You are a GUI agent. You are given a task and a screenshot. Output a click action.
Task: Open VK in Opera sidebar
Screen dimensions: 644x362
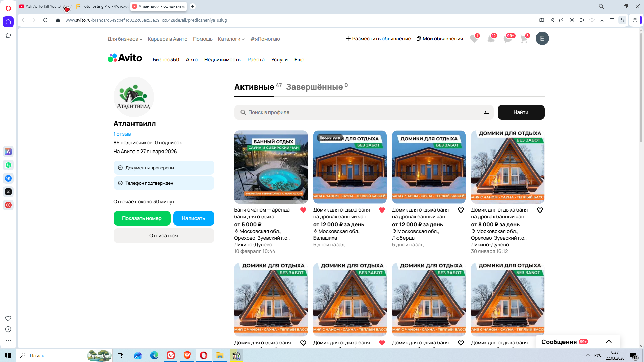click(8, 178)
